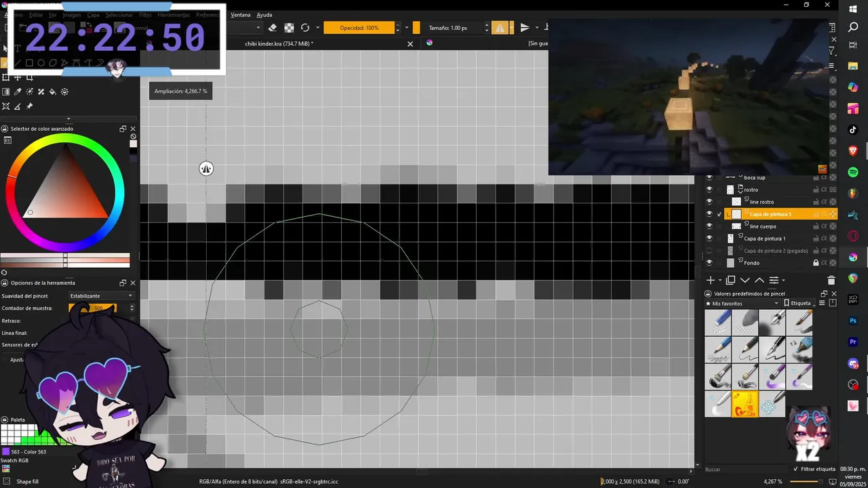Move layer up in the stack
This screenshot has height=488, width=868.
[x=759, y=280]
